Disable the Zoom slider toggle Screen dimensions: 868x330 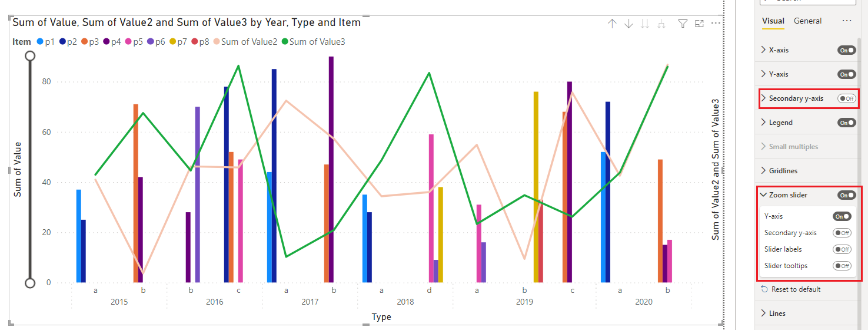pyautogui.click(x=847, y=195)
